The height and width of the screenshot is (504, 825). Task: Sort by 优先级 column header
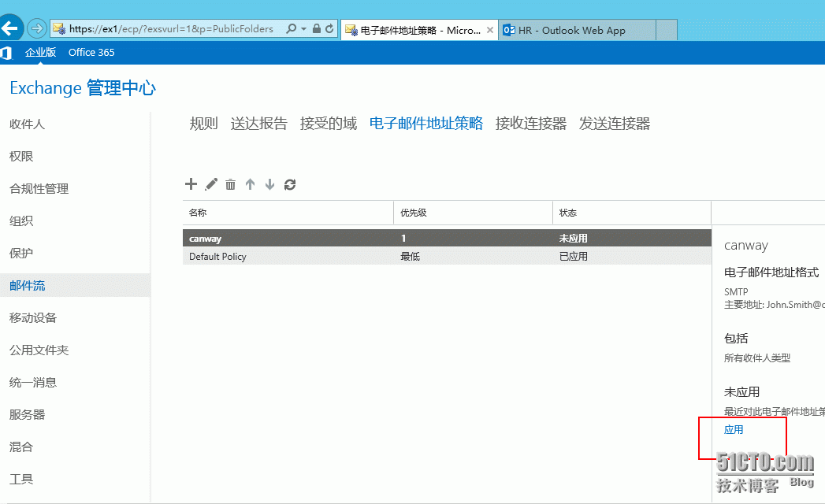[473, 213]
